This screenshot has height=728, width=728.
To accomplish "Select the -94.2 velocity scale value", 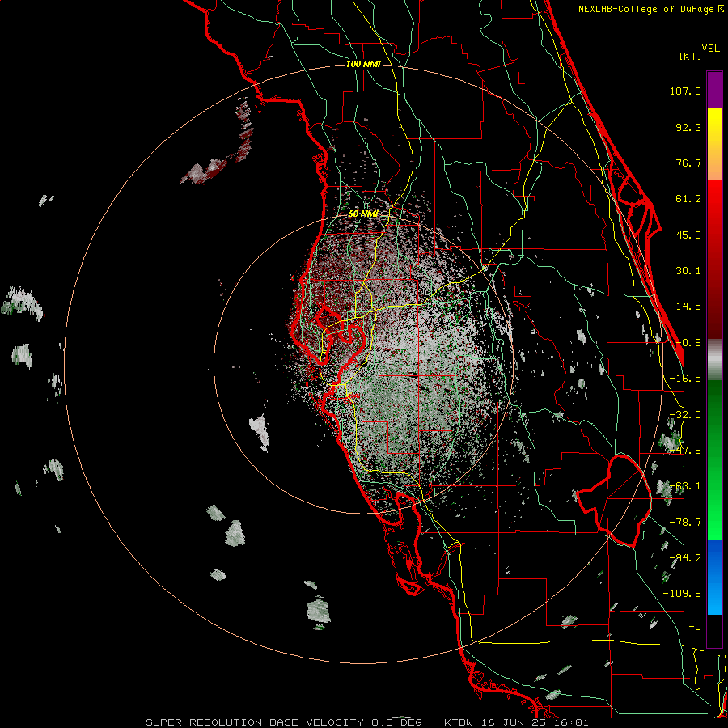I will (x=685, y=558).
